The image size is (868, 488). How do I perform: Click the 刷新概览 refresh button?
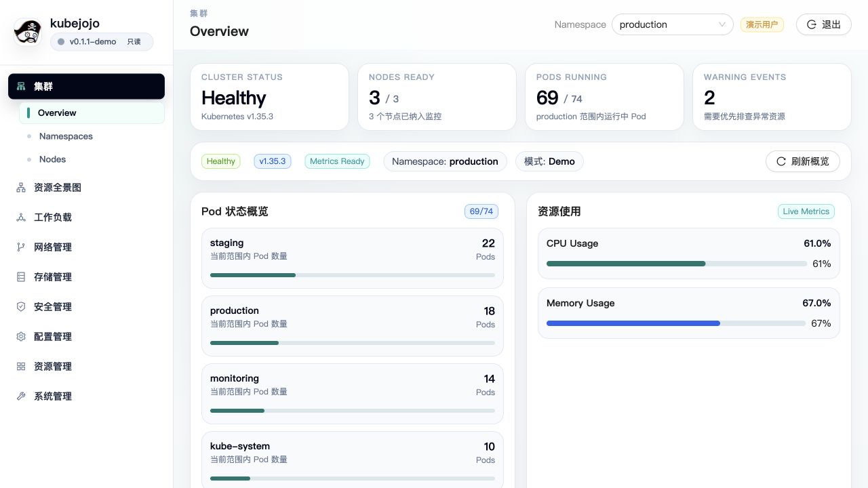(802, 161)
